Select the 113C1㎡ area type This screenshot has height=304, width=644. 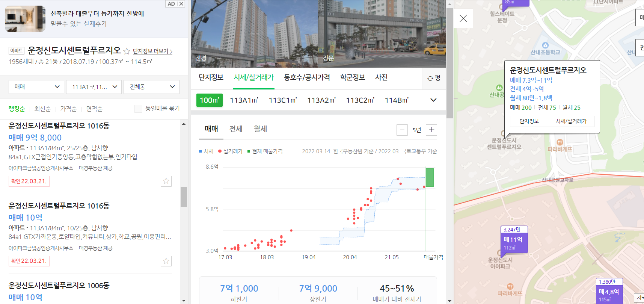[283, 100]
